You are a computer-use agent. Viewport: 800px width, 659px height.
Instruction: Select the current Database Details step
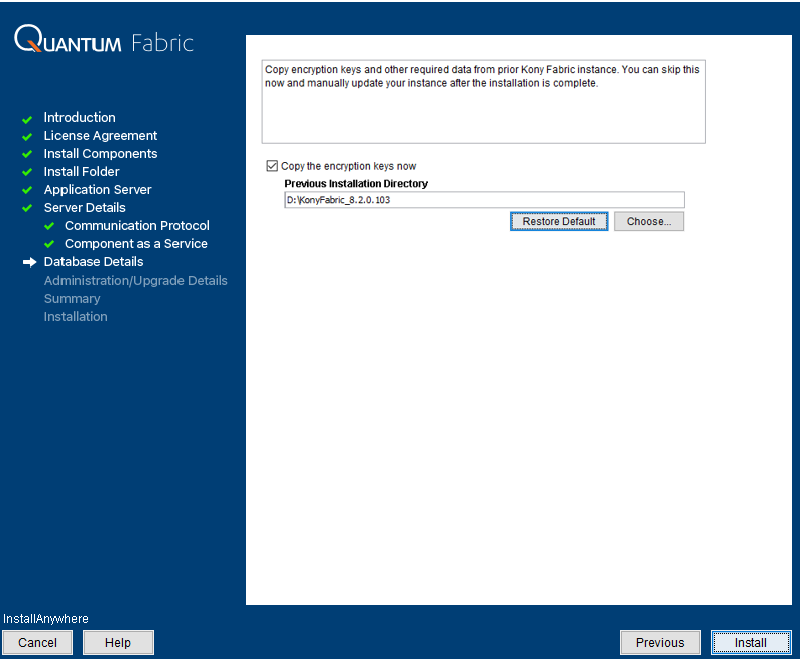point(93,262)
